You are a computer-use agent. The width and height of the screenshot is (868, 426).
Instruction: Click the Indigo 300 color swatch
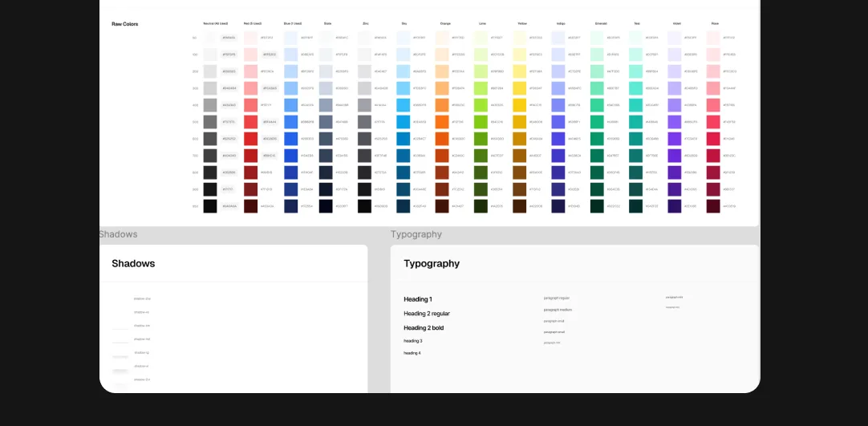pyautogui.click(x=558, y=88)
